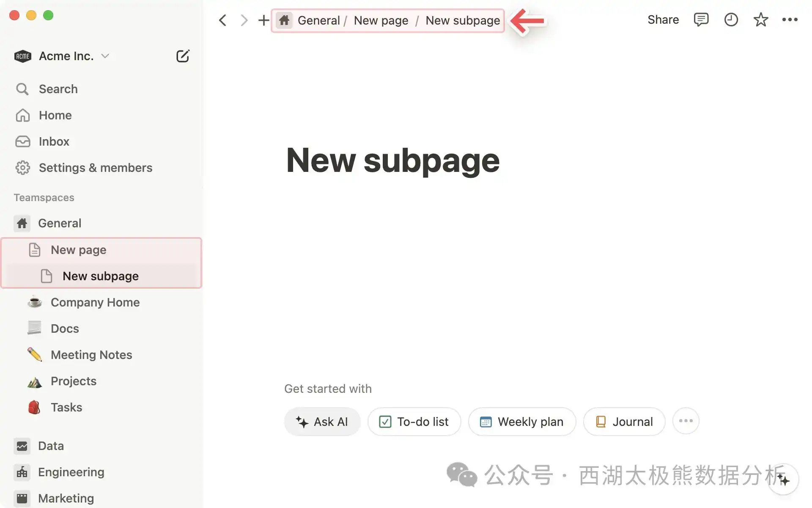812x508 pixels.
Task: Open the Meeting Notes page
Action: click(91, 355)
